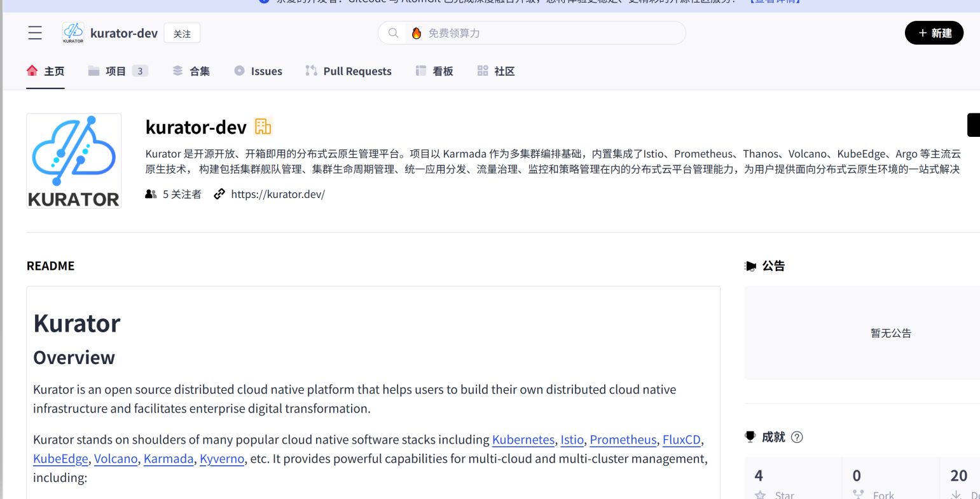
Task: Click the 公告 announcement heading
Action: click(x=773, y=266)
